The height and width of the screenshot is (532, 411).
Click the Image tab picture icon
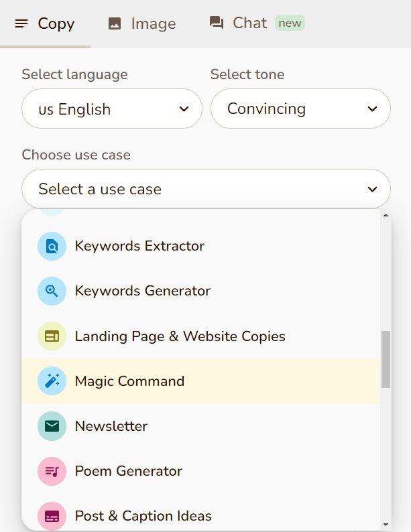point(115,24)
